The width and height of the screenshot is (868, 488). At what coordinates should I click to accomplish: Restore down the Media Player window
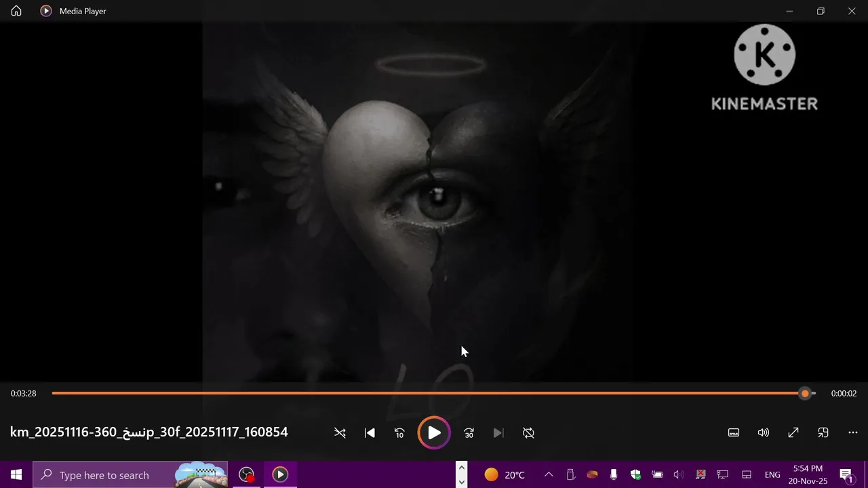coord(821,11)
